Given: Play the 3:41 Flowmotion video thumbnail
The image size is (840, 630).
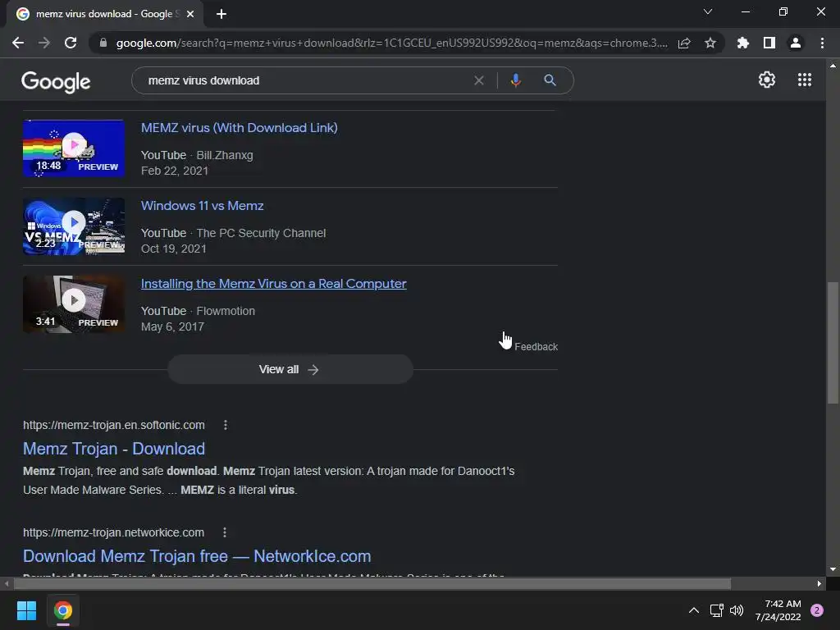Looking at the screenshot, I should 74,304.
